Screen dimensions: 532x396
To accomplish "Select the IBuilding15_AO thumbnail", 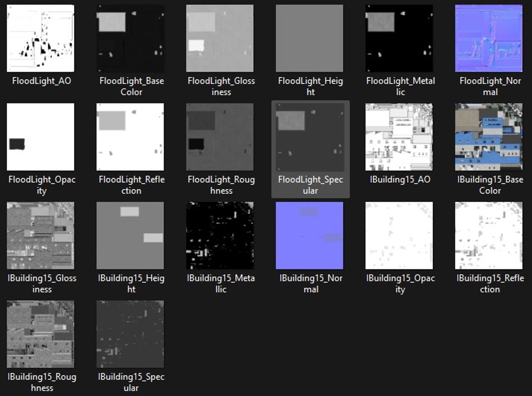I will 399,137.
